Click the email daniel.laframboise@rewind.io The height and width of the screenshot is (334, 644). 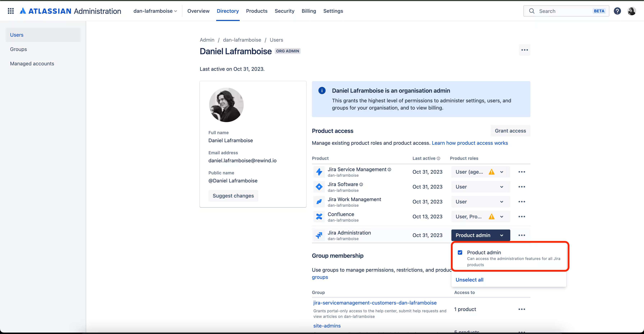pos(242,161)
